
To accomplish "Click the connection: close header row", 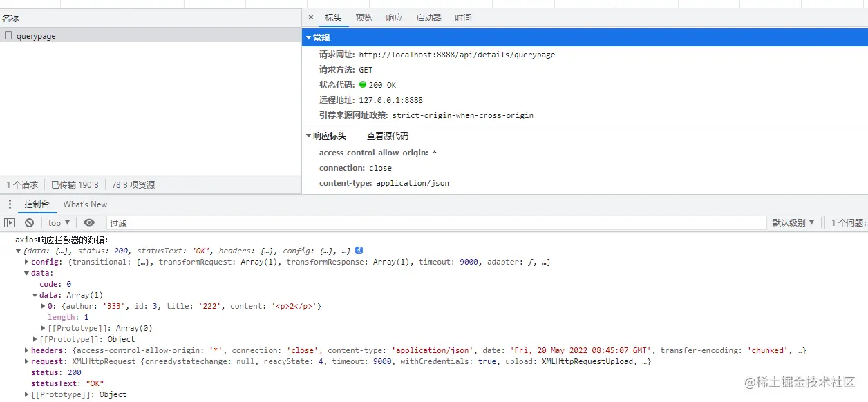I will 355,168.
